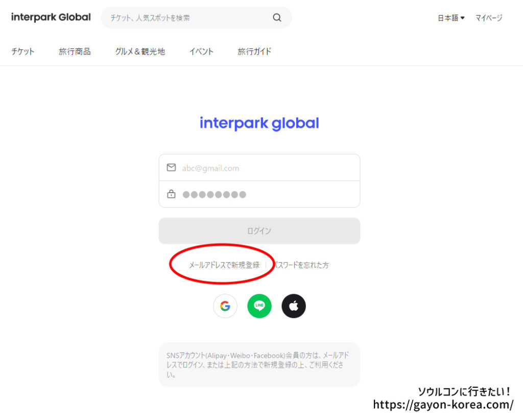The width and height of the screenshot is (523, 420).
Task: Focus the ticket search box
Action: (x=196, y=18)
